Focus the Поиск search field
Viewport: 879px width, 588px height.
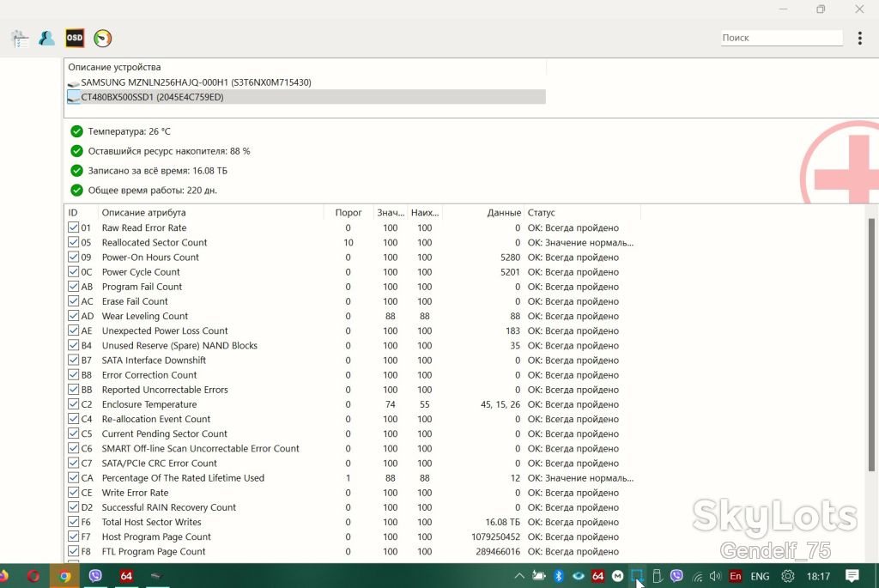point(781,38)
